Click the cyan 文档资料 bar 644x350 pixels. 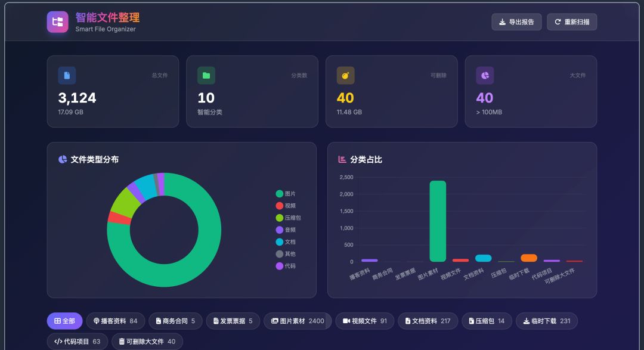coord(484,258)
